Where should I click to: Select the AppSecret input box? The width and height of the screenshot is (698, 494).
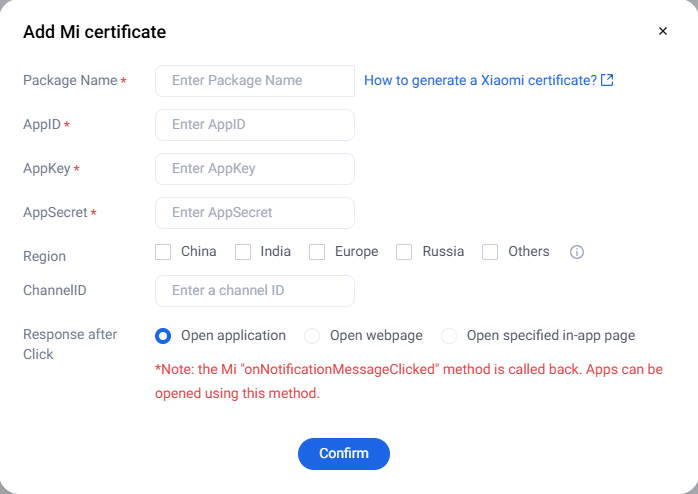pos(255,213)
